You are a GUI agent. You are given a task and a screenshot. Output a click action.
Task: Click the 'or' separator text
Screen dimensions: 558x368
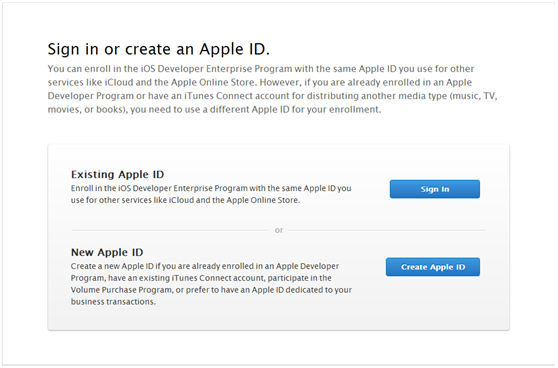pos(279,230)
